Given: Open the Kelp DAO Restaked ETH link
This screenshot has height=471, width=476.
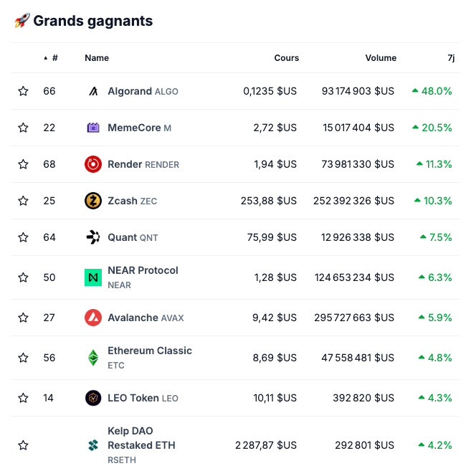Looking at the screenshot, I should point(141,438).
